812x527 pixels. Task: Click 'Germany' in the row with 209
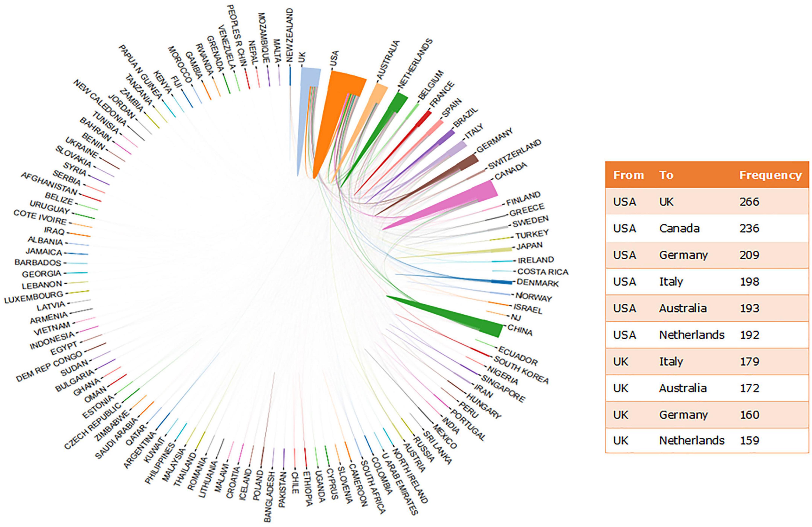(x=683, y=256)
